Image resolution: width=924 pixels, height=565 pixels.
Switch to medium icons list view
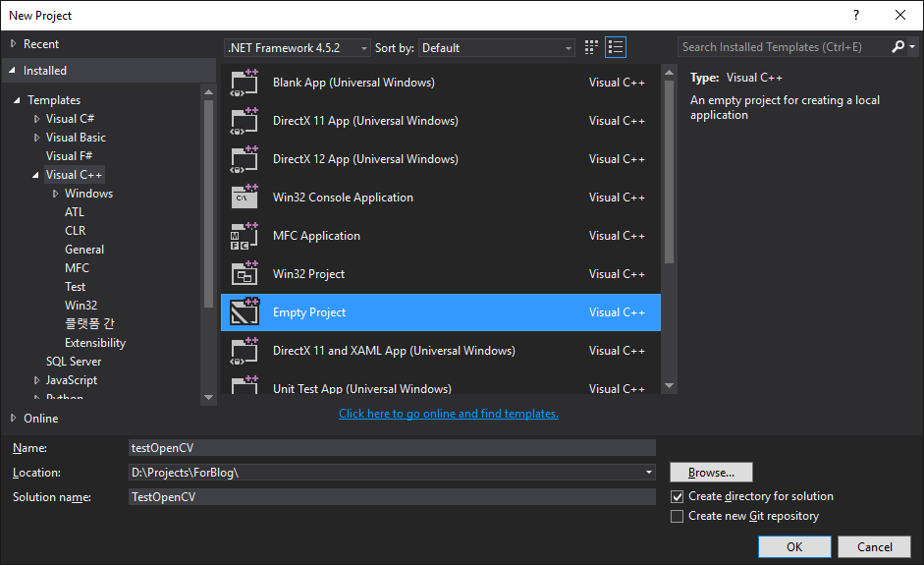coord(616,47)
